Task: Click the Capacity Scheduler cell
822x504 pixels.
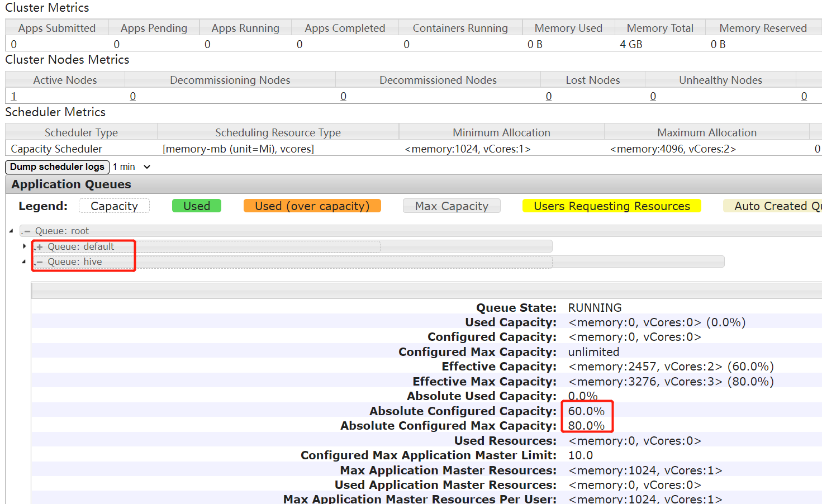Action: (56, 149)
